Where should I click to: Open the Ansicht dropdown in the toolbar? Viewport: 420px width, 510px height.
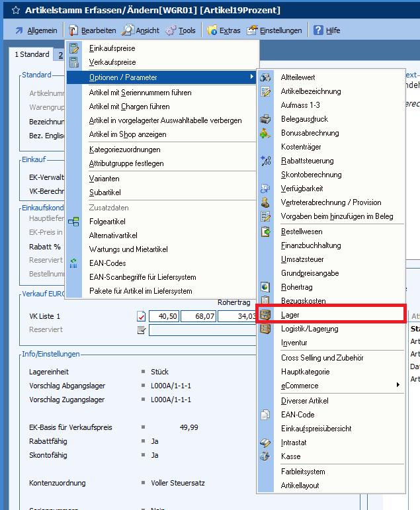[x=144, y=30]
